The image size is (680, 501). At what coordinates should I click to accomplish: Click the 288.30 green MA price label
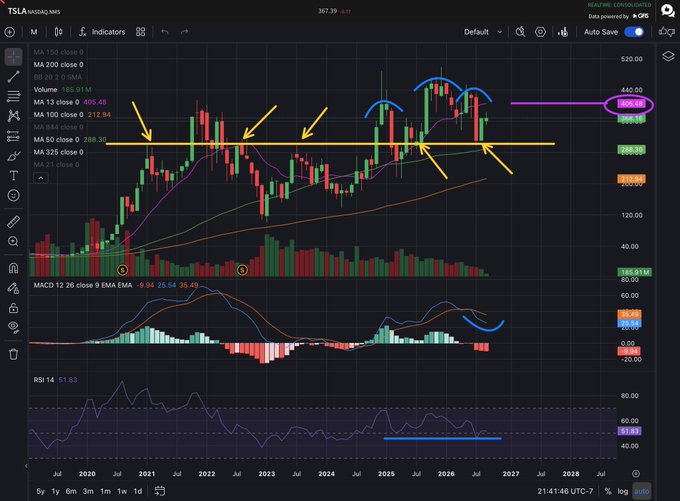(631, 150)
